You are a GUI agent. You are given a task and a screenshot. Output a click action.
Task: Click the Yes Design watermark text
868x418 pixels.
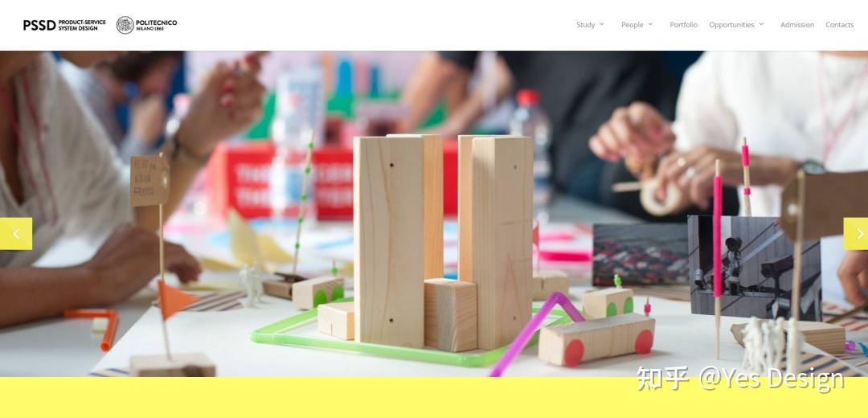coord(740,379)
